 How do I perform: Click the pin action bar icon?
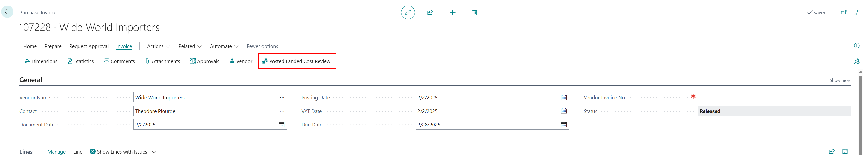(x=856, y=61)
